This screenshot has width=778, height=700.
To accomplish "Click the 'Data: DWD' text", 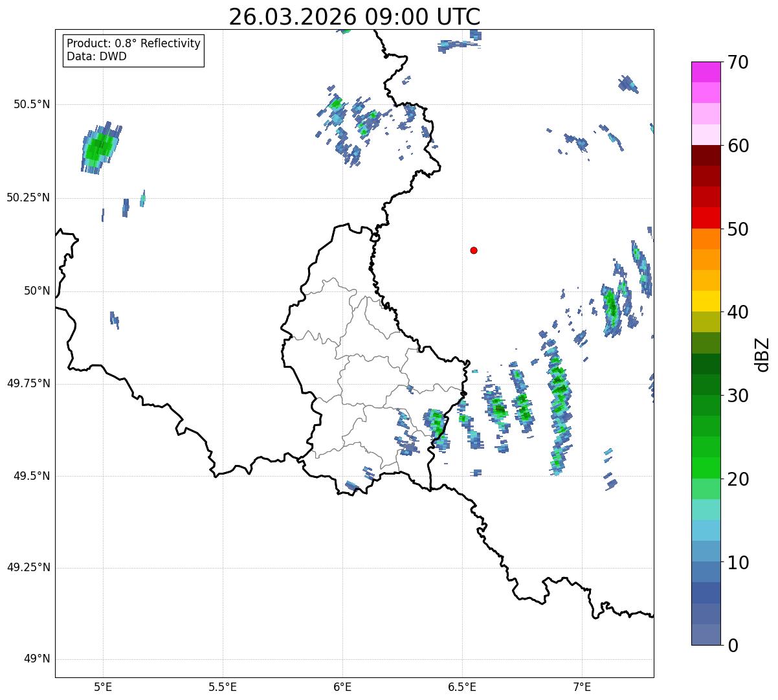I will [x=96, y=56].
